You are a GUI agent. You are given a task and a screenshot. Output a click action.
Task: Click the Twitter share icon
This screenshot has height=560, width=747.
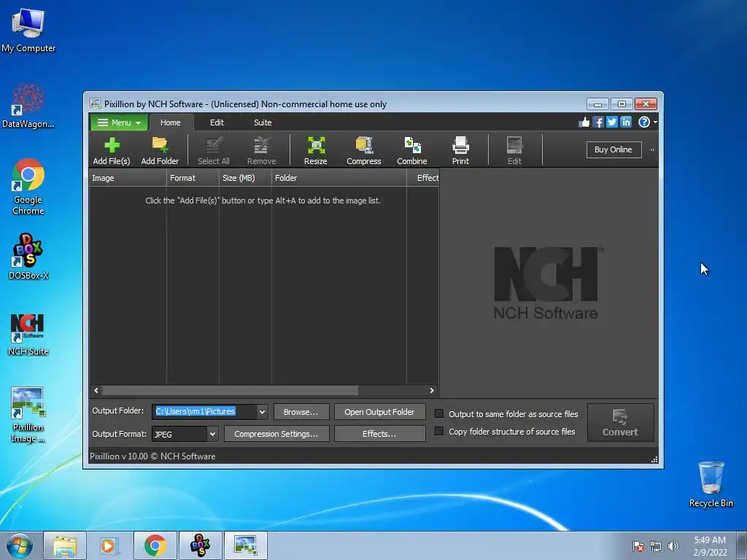(x=612, y=122)
